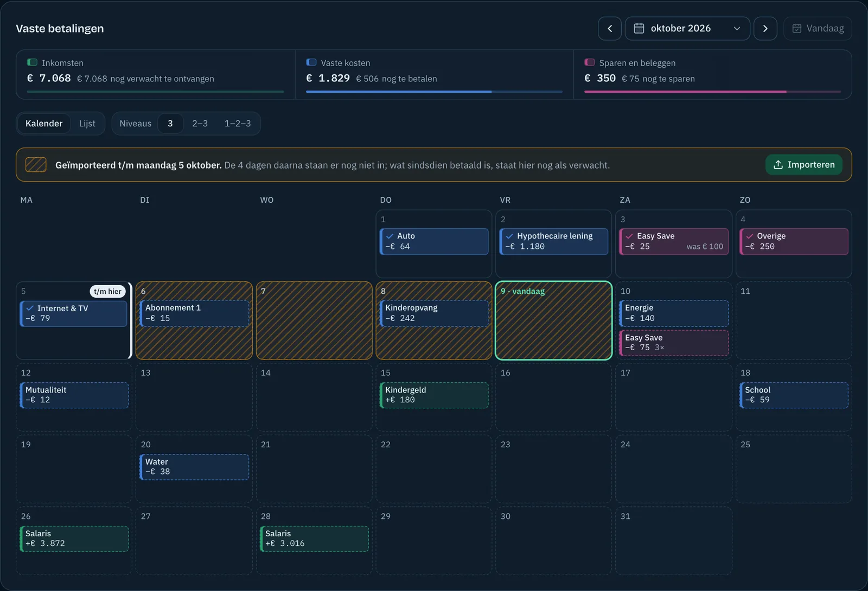Open the Mutualiteit payment card
The image size is (868, 591).
pos(74,395)
